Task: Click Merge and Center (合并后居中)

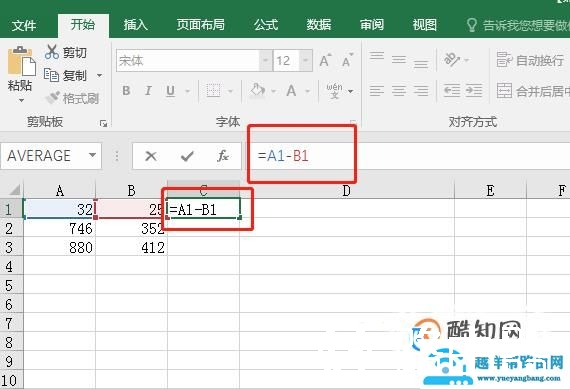Action: 533,91
